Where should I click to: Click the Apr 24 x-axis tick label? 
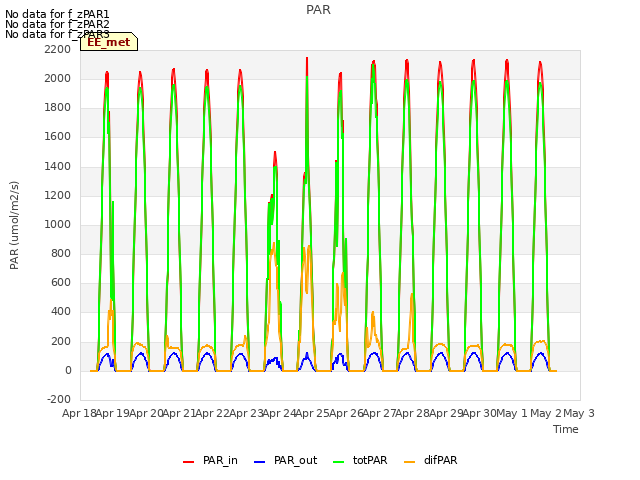pyautogui.click(x=279, y=413)
